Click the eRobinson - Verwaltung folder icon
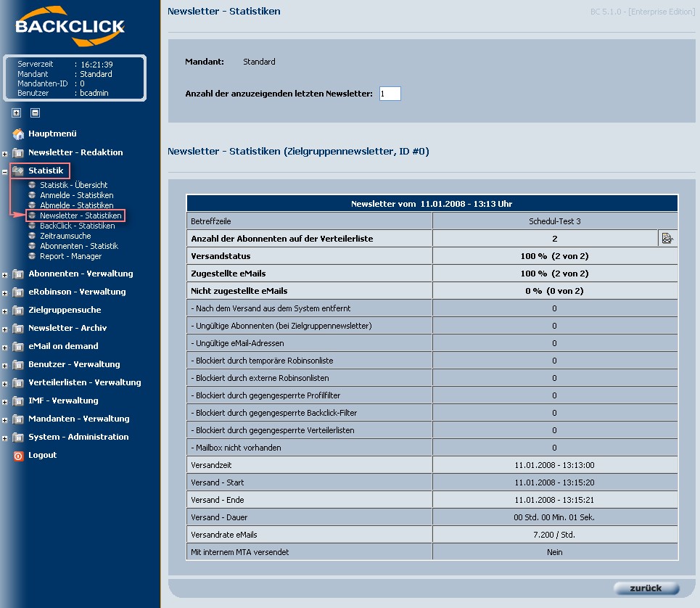 pos(18,292)
